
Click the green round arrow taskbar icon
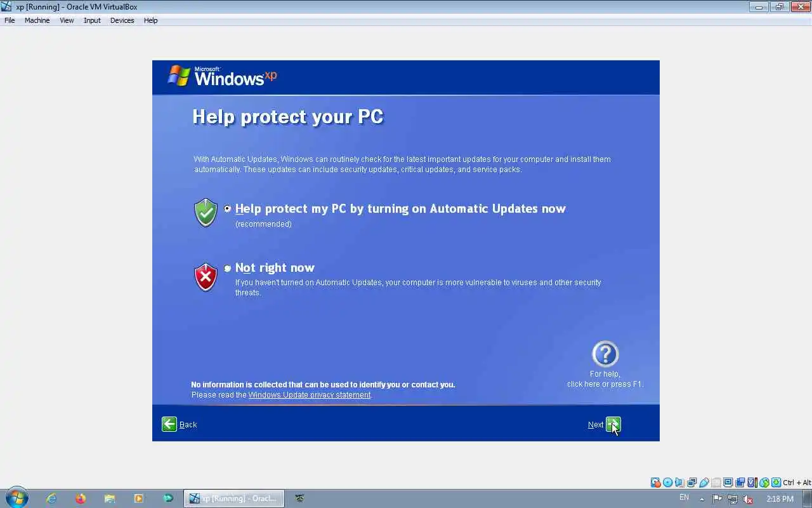(x=168, y=498)
